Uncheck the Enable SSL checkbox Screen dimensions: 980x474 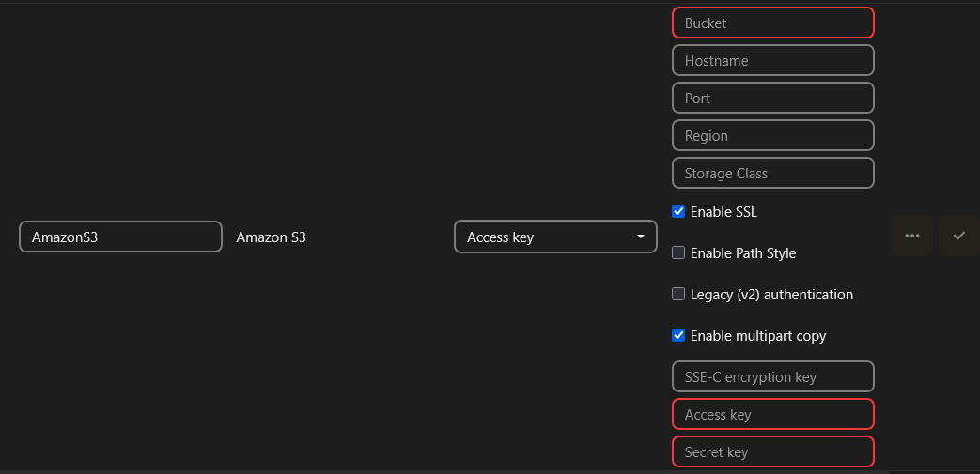pyautogui.click(x=678, y=212)
